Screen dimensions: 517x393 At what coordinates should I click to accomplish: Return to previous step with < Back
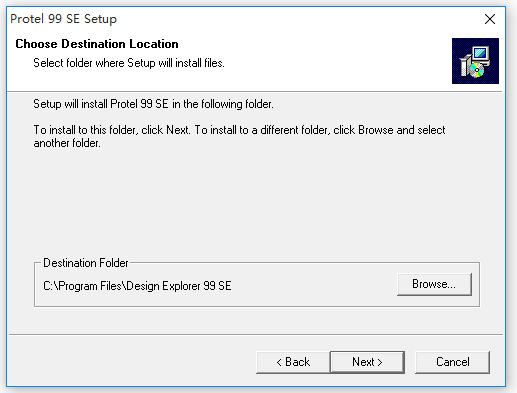[293, 362]
